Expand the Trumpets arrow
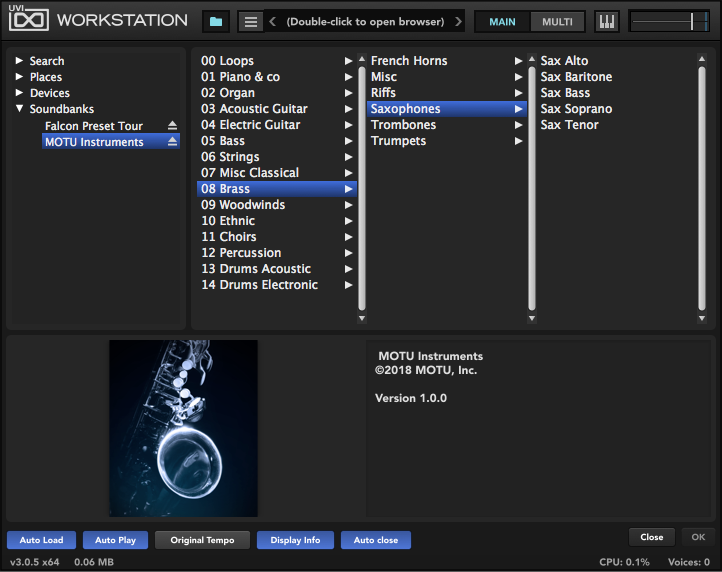The height and width of the screenshot is (572, 722). pyautogui.click(x=518, y=141)
